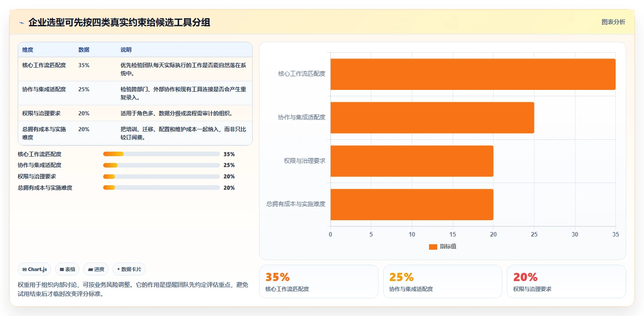Click the 核心工作流匹配度 chart bar
The height and width of the screenshot is (316, 644).
tap(473, 74)
